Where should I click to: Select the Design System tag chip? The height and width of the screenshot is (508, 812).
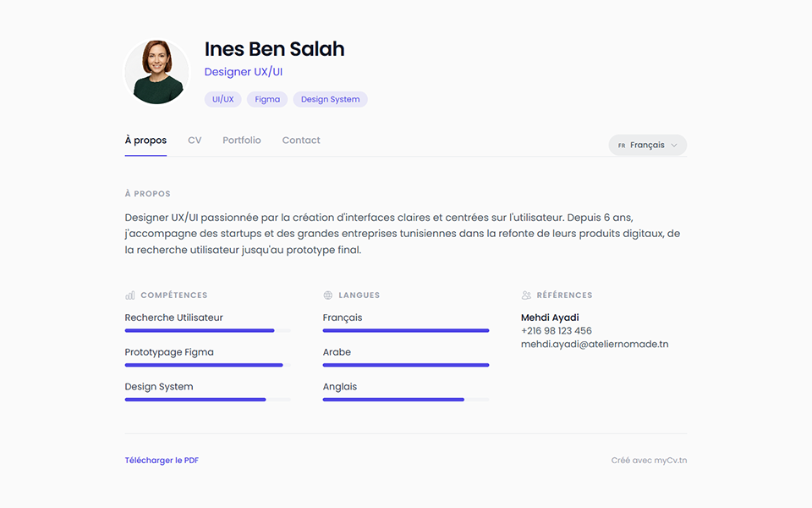click(331, 100)
